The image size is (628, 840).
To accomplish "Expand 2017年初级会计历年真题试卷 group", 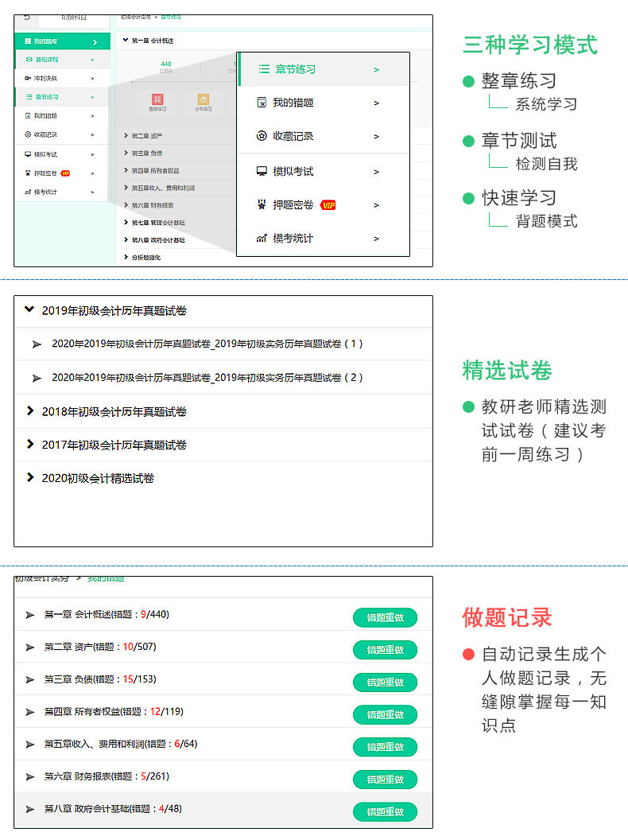I will [x=30, y=444].
